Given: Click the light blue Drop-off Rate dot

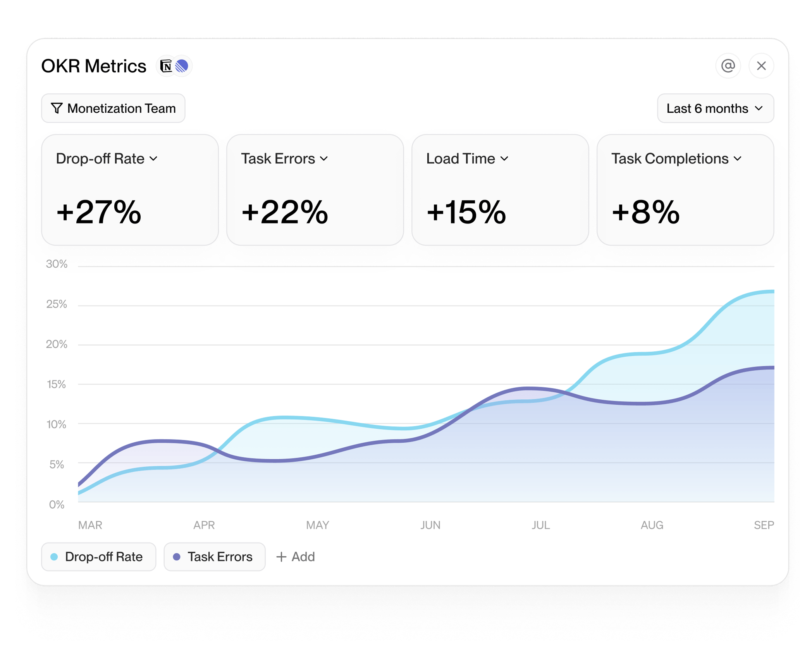Looking at the screenshot, I should pyautogui.click(x=54, y=557).
